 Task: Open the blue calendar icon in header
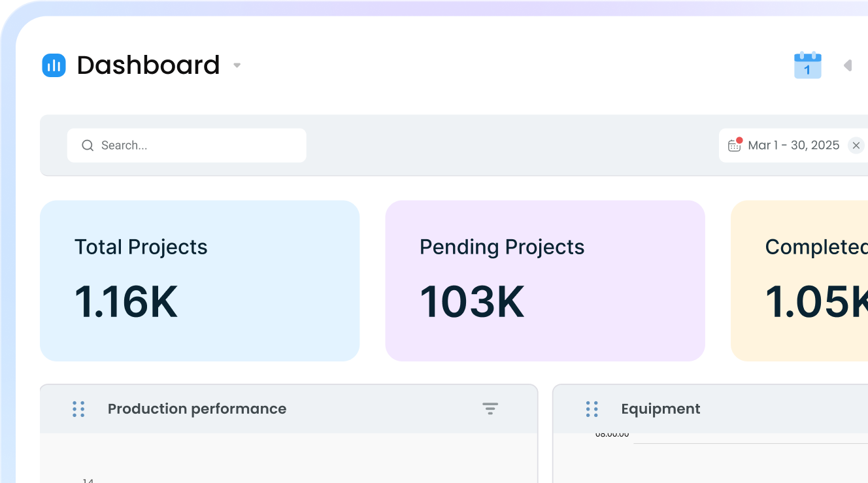pyautogui.click(x=808, y=65)
